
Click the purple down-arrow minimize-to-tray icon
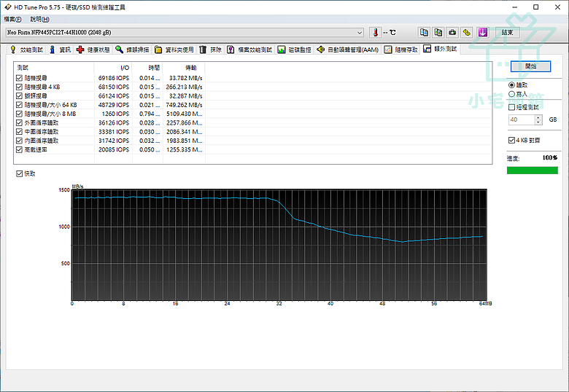tap(483, 33)
